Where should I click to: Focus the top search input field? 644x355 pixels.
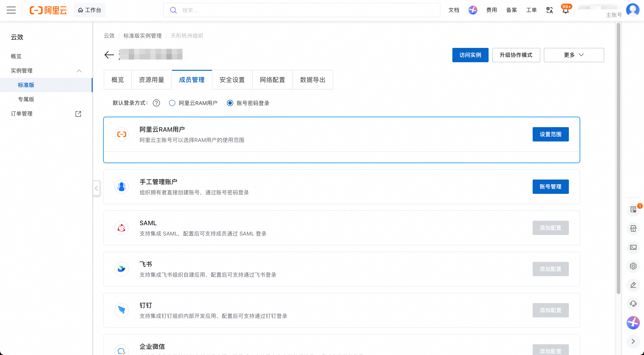pos(302,10)
